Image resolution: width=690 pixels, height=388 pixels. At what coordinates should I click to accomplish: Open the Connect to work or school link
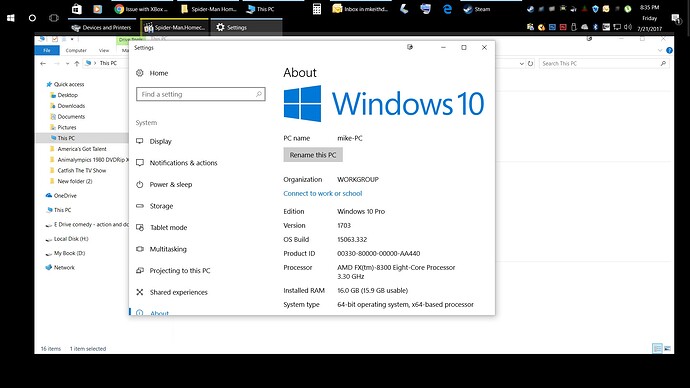pos(323,194)
